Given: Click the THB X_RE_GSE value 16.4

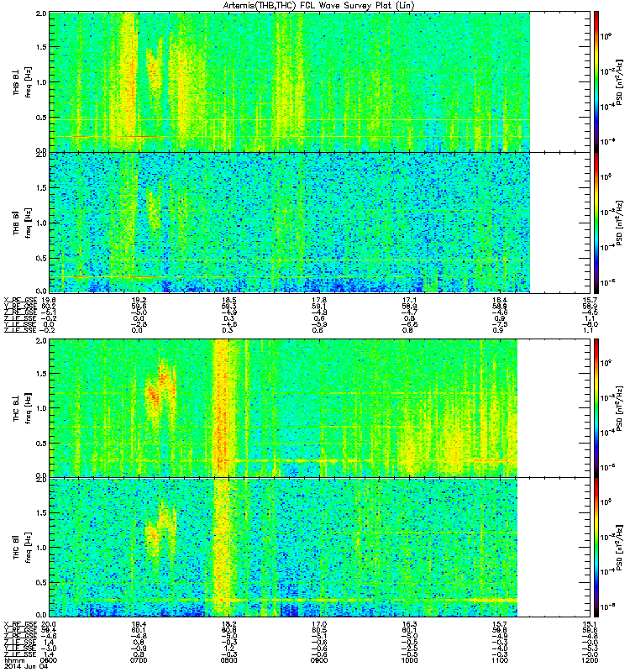Looking at the screenshot, I should [x=499, y=300].
